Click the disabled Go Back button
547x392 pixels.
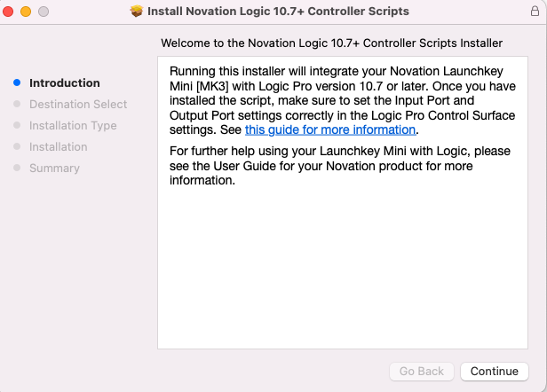pyautogui.click(x=422, y=372)
